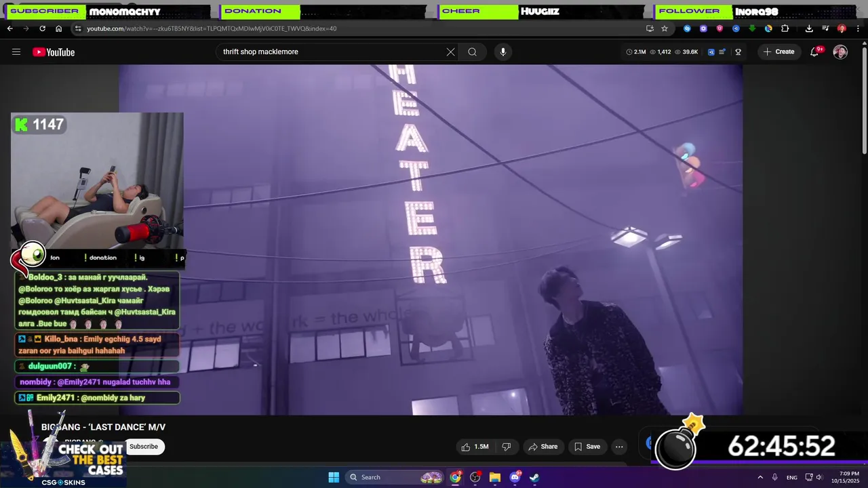This screenshot has height=488, width=868.
Task: Open the green download arrow extension
Action: click(x=752, y=28)
